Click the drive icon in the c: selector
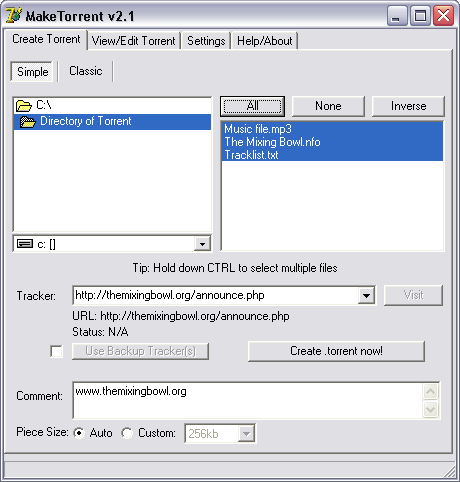460x482 pixels. coord(25,244)
